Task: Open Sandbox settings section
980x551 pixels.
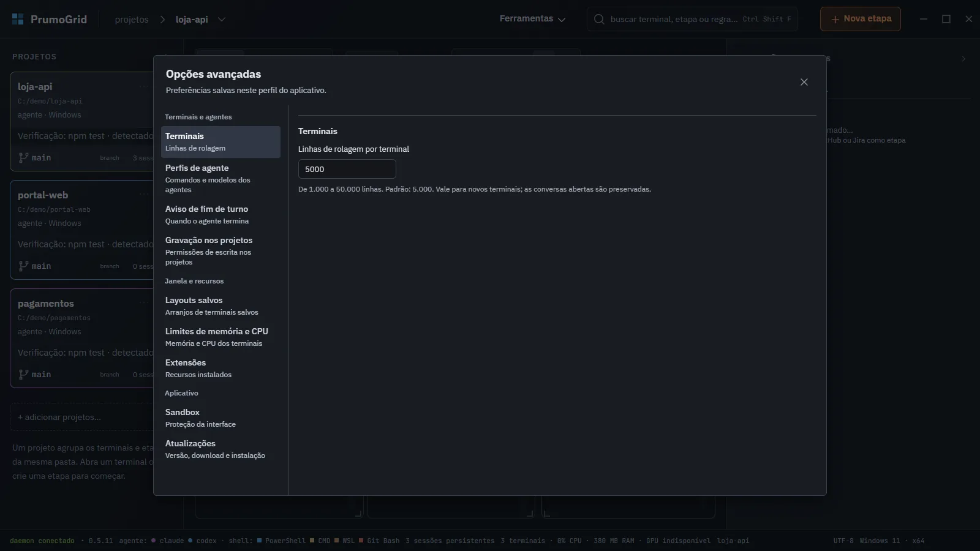Action: tap(221, 418)
